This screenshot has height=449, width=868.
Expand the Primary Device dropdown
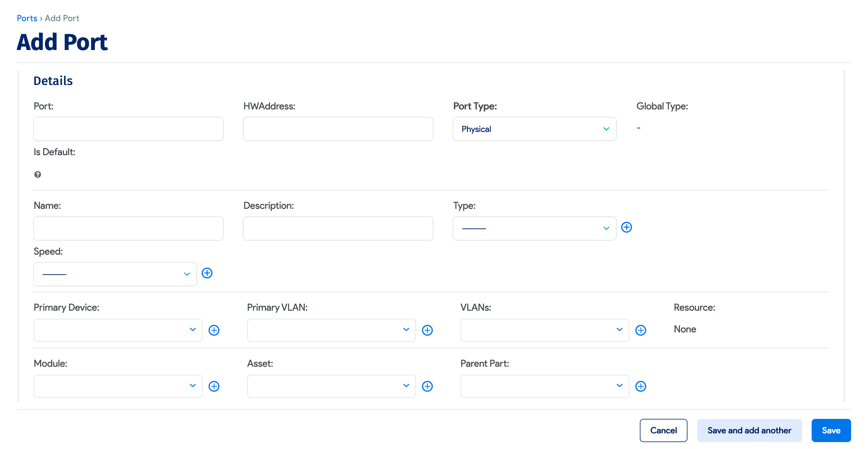pos(118,330)
